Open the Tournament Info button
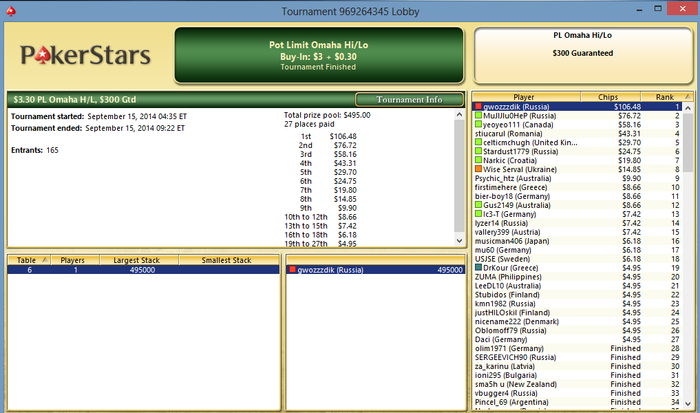This screenshot has height=413, width=700. coord(409,100)
